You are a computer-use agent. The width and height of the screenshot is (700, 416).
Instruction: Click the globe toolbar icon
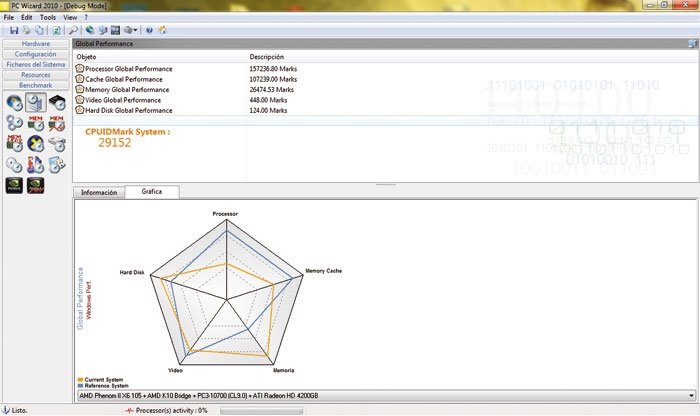coord(90,30)
